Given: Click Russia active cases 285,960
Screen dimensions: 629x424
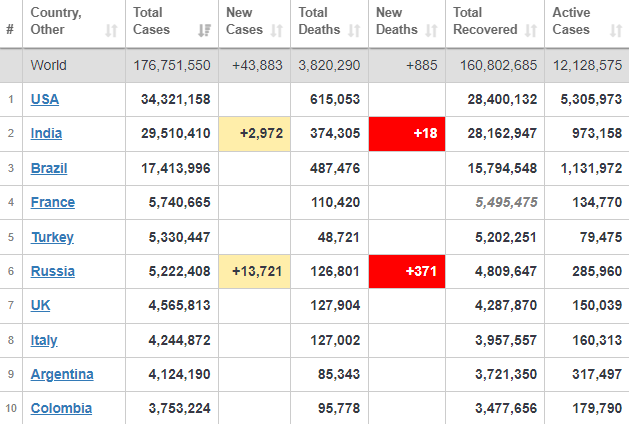Looking at the screenshot, I should coord(597,271).
